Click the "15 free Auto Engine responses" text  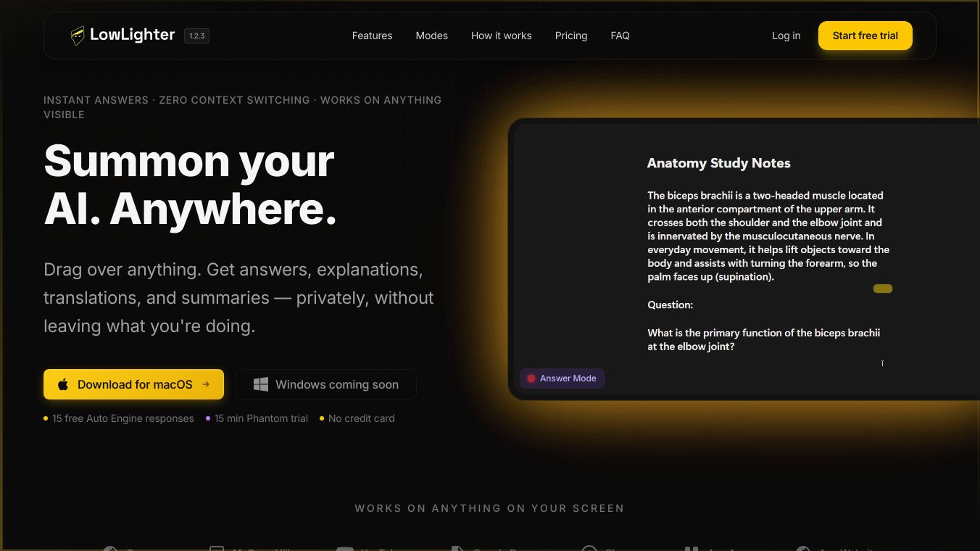click(123, 418)
